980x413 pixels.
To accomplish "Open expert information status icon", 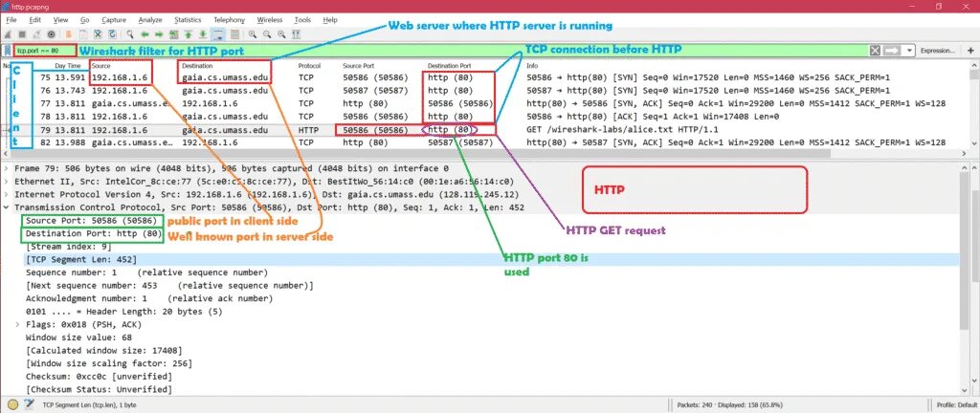I will [11, 404].
